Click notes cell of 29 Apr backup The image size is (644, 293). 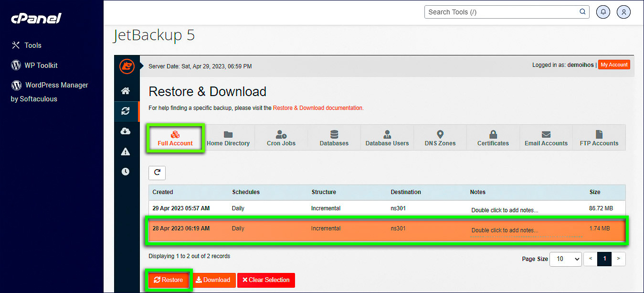point(505,210)
